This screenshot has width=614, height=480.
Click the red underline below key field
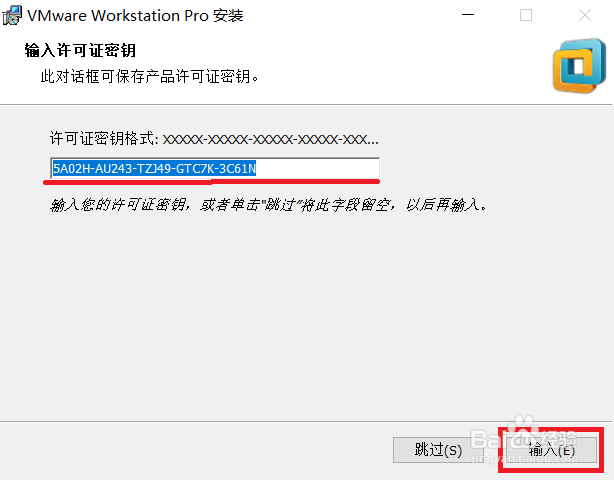tap(211, 181)
